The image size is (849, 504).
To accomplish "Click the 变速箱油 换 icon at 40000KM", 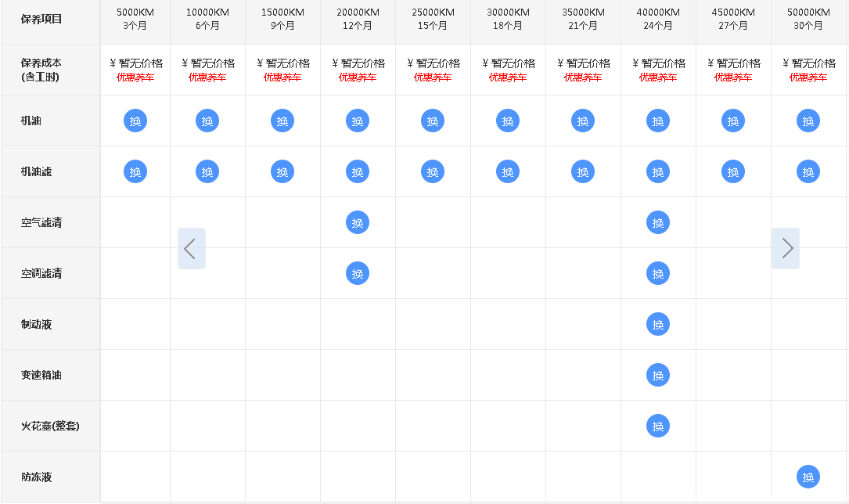I will [x=658, y=375].
